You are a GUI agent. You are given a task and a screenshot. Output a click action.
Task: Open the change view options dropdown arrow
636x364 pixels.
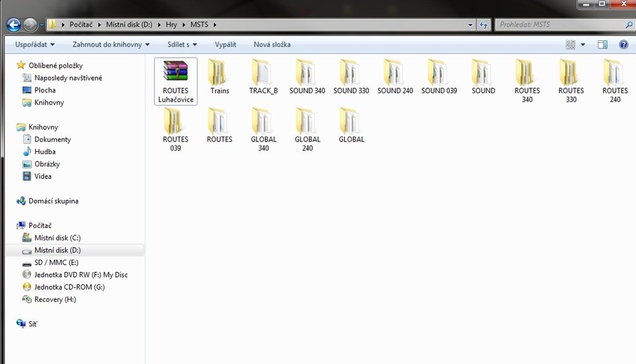[x=583, y=45]
